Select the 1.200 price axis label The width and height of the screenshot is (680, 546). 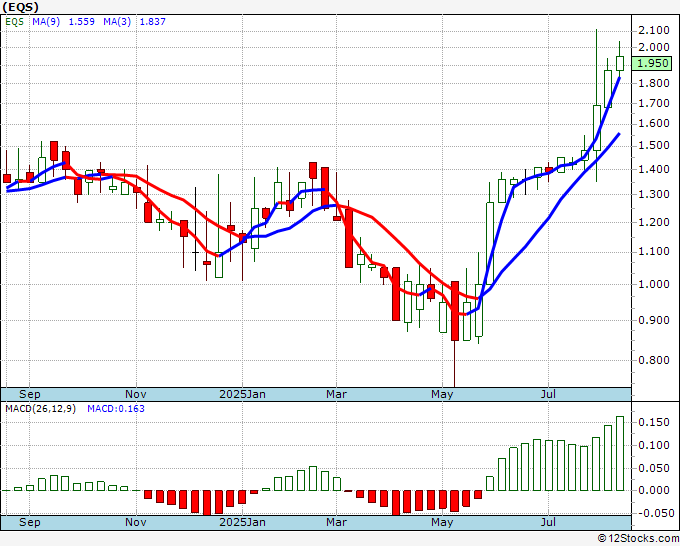tap(654, 222)
